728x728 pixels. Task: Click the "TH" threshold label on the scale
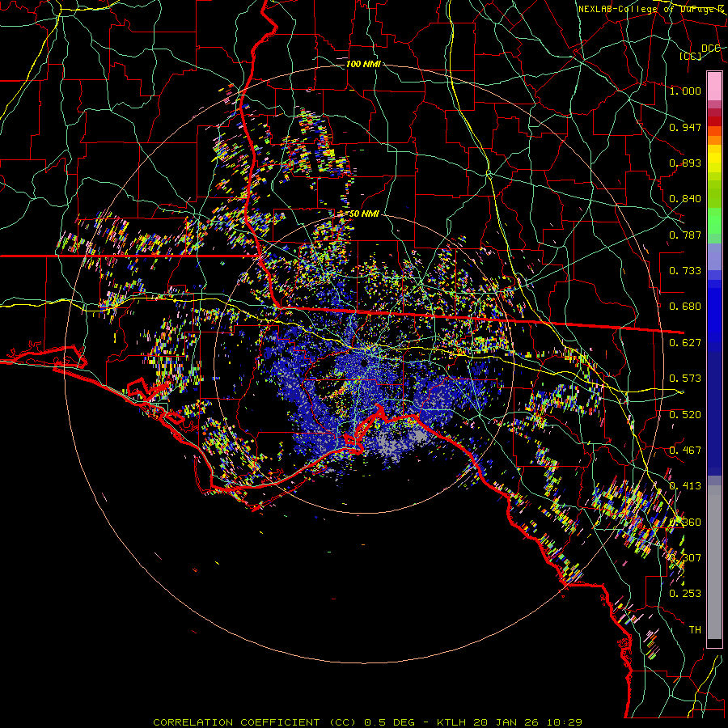(695, 629)
